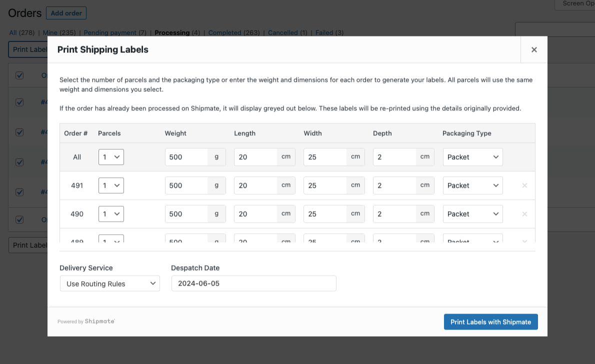Toggle select-all checkbox in Orders table footer
595x364 pixels.
19,220
